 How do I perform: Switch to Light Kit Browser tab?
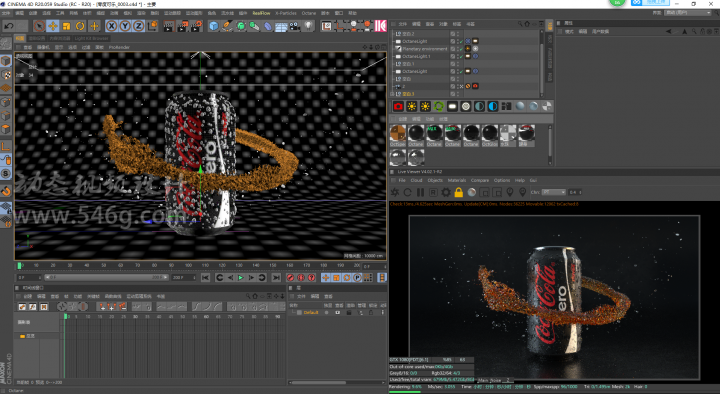point(91,39)
